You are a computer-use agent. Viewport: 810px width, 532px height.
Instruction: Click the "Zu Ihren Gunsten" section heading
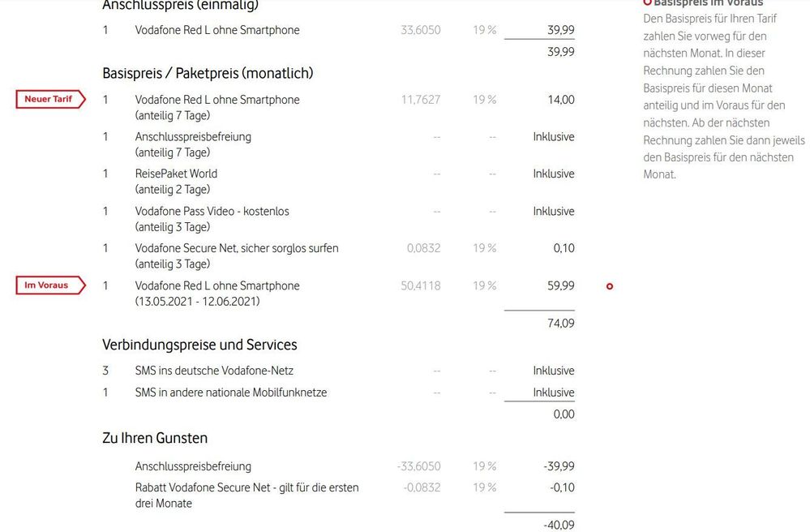tap(155, 438)
